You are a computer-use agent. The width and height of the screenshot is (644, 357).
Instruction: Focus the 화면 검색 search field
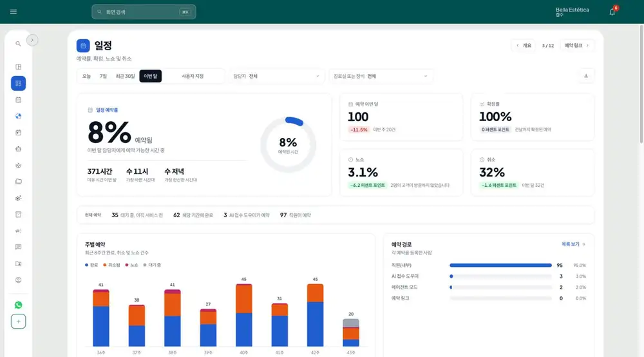tap(144, 12)
